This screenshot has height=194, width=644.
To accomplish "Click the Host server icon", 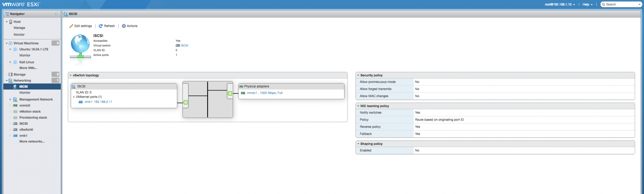I will click(x=11, y=22).
